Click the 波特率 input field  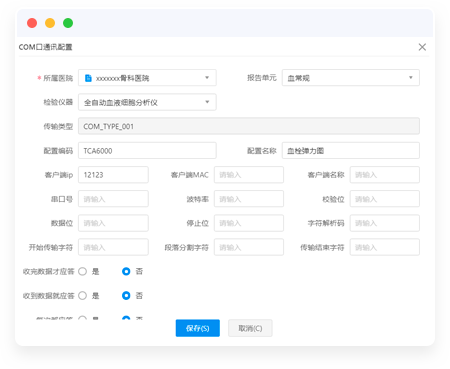pyautogui.click(x=249, y=199)
